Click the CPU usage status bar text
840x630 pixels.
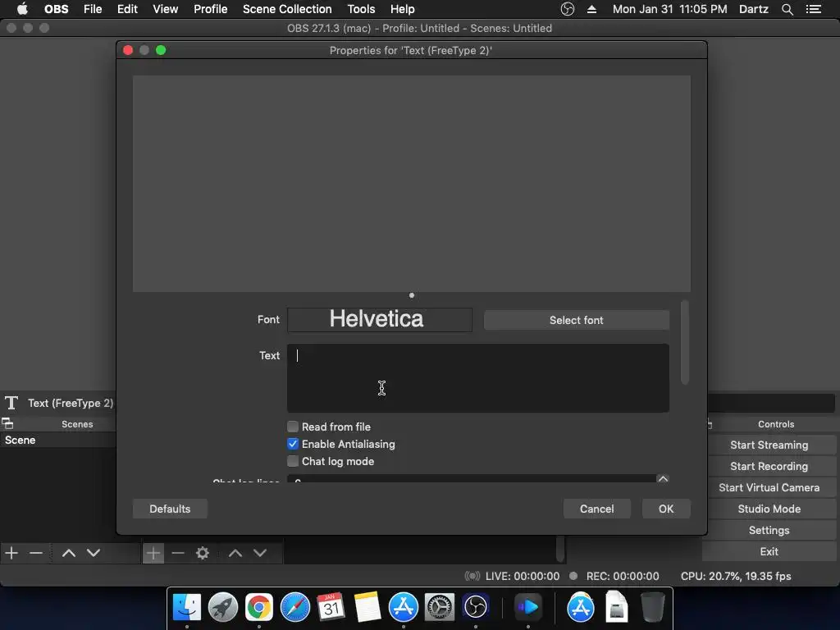[x=736, y=576]
